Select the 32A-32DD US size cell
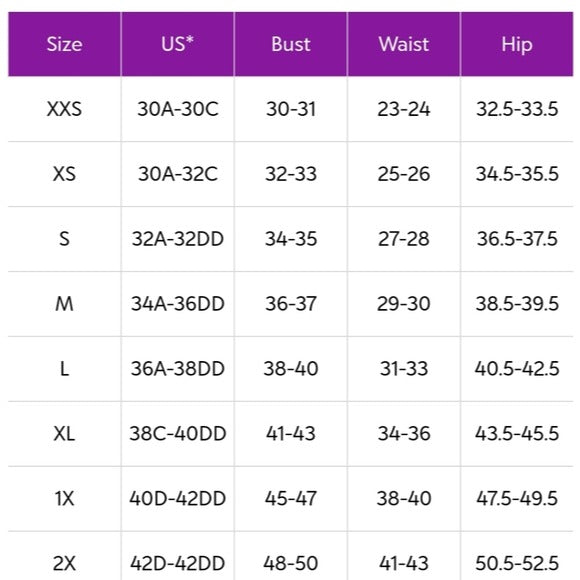The image size is (580, 580). pyautogui.click(x=178, y=239)
